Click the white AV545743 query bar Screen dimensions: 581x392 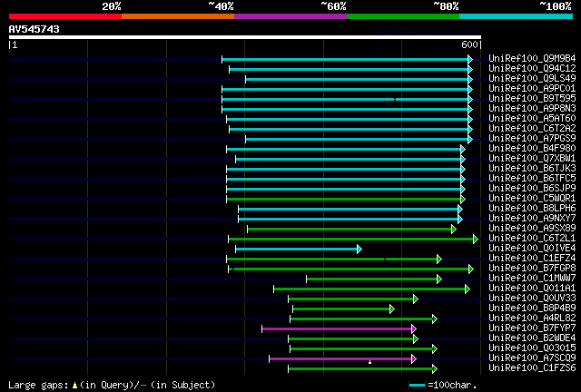(x=245, y=37)
